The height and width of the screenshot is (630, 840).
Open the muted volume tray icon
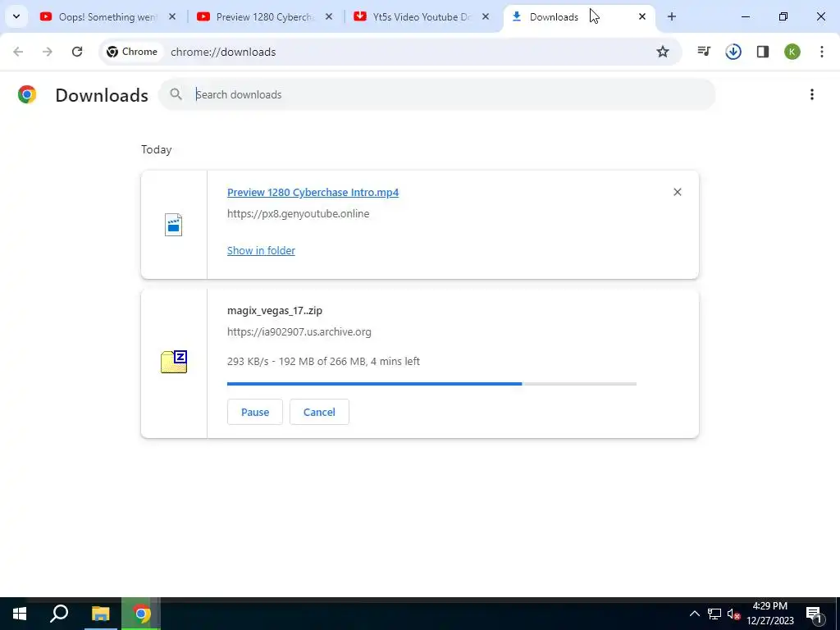point(733,614)
